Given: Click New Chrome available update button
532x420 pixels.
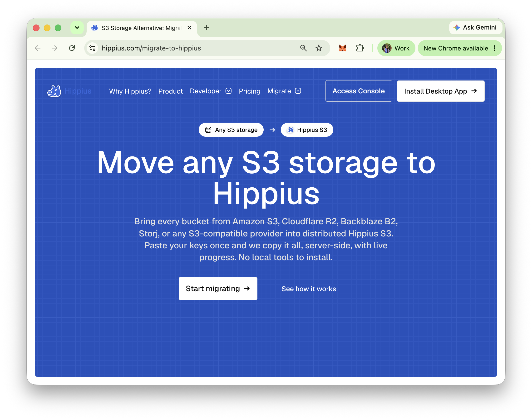Looking at the screenshot, I should [x=459, y=48].
